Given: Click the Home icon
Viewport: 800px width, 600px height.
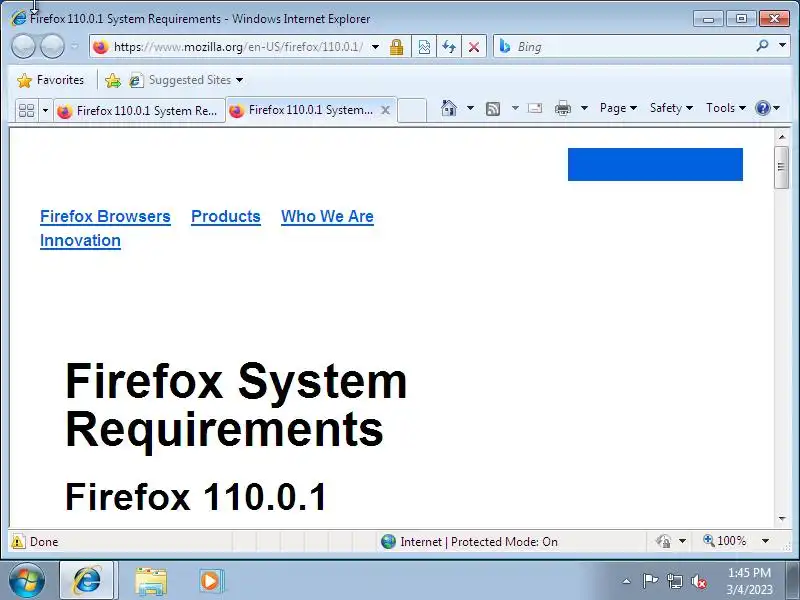Looking at the screenshot, I should [449, 108].
